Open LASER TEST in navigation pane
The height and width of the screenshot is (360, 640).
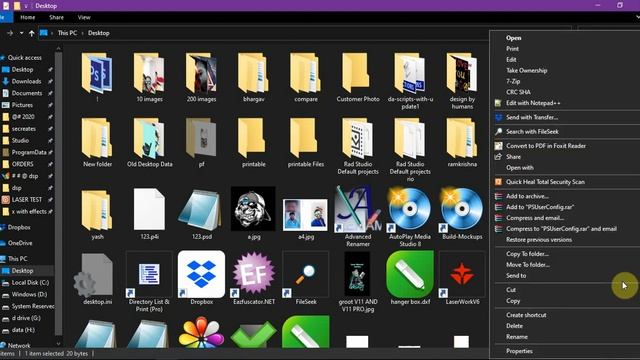coord(27,200)
